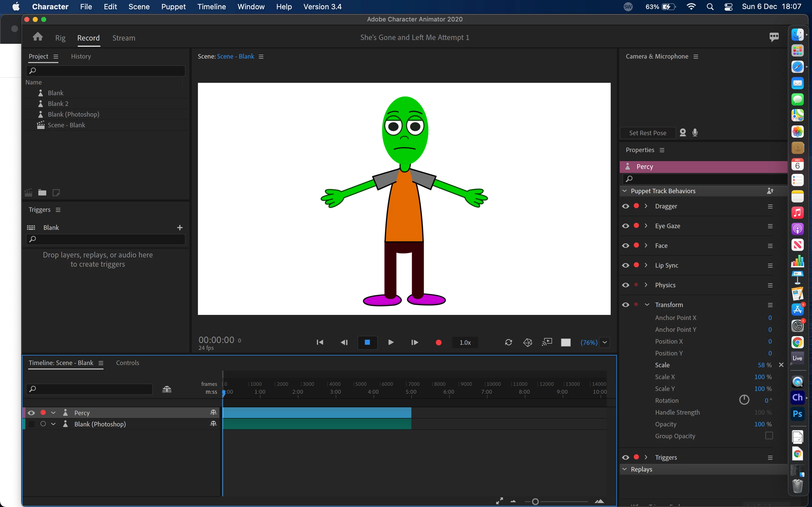Image resolution: width=812 pixels, height=507 pixels.
Task: Jump to start of timeline button
Action: [320, 342]
